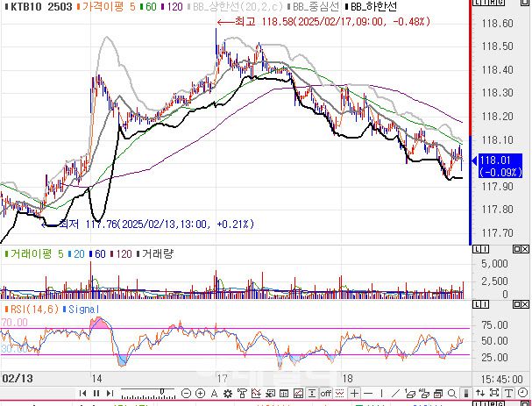Toggle the 'off' button in toolbar
Viewport: 532px width, 406px height.
[x=325, y=394]
